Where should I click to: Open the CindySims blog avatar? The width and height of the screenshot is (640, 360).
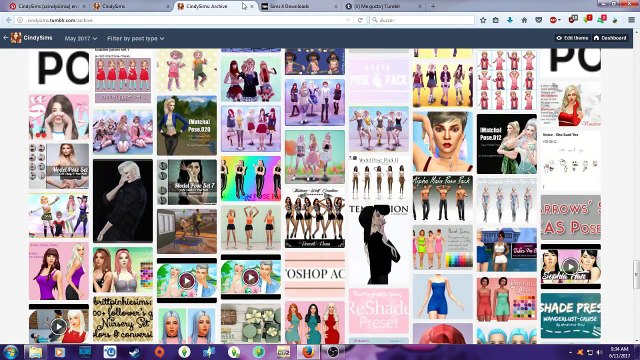tap(16, 38)
